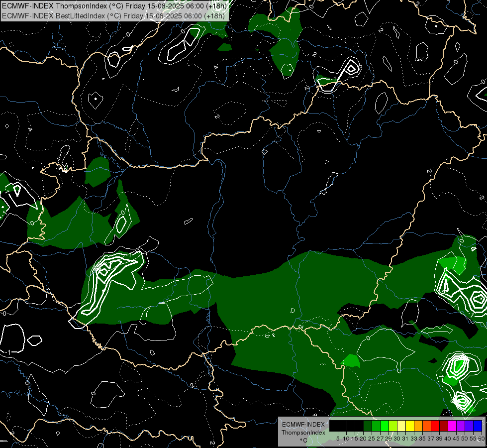Pick the bright yellow 31–33 legend swatch

pyautogui.click(x=410, y=426)
